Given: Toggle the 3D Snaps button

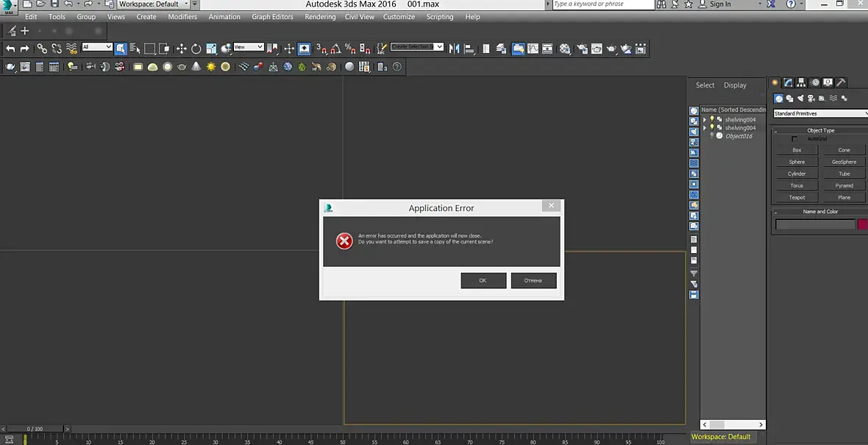Looking at the screenshot, I should (321, 49).
